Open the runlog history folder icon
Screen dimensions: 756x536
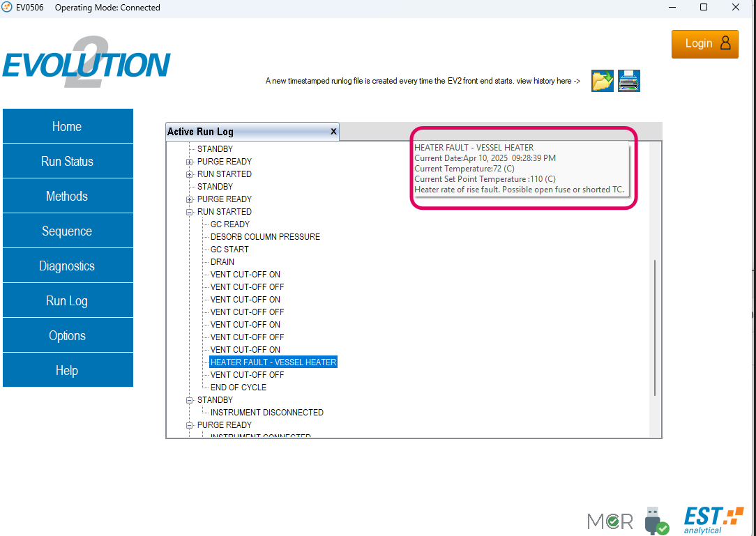602,80
